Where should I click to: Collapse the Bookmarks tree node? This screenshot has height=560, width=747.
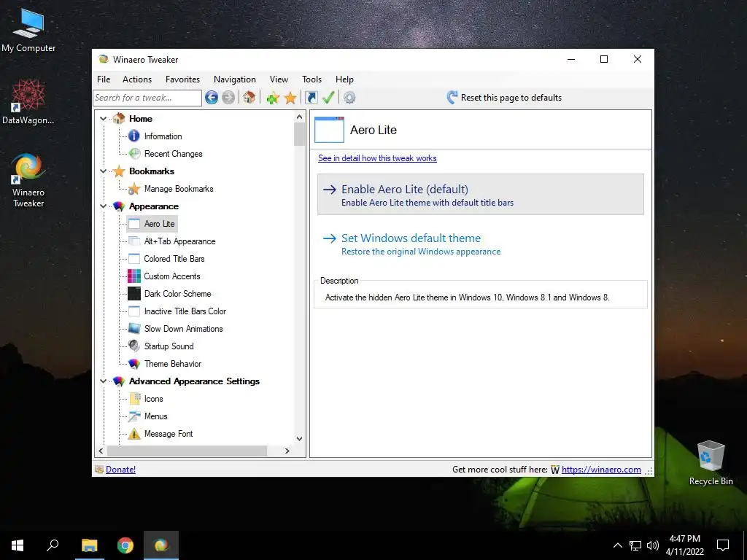point(103,171)
